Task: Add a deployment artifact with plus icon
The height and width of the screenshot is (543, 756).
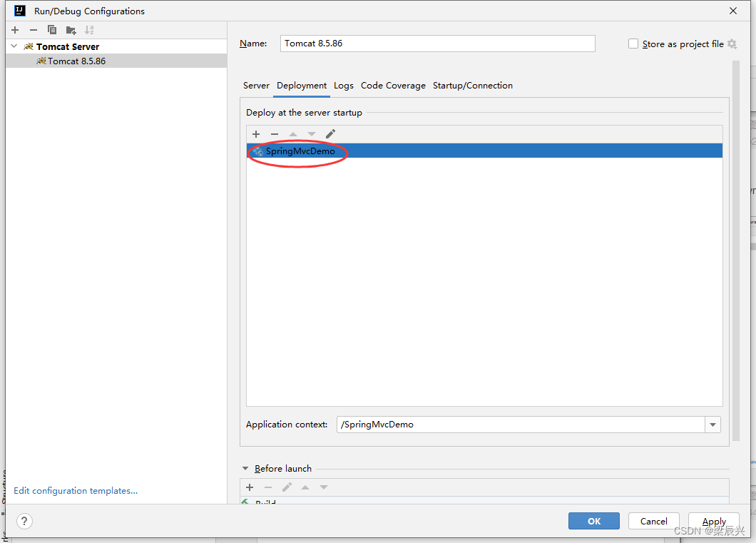Action: click(256, 134)
